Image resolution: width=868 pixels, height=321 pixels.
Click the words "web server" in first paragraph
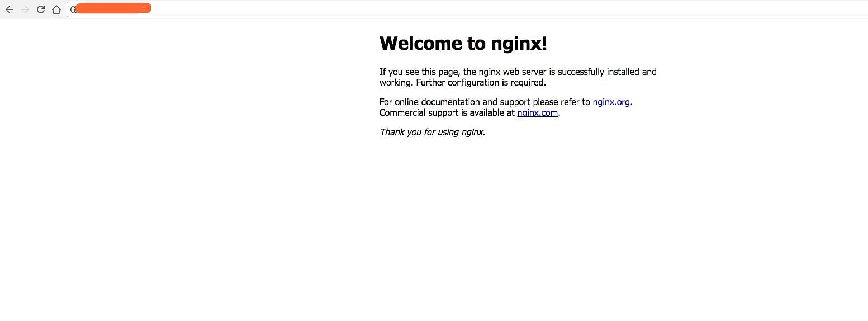[x=523, y=72]
